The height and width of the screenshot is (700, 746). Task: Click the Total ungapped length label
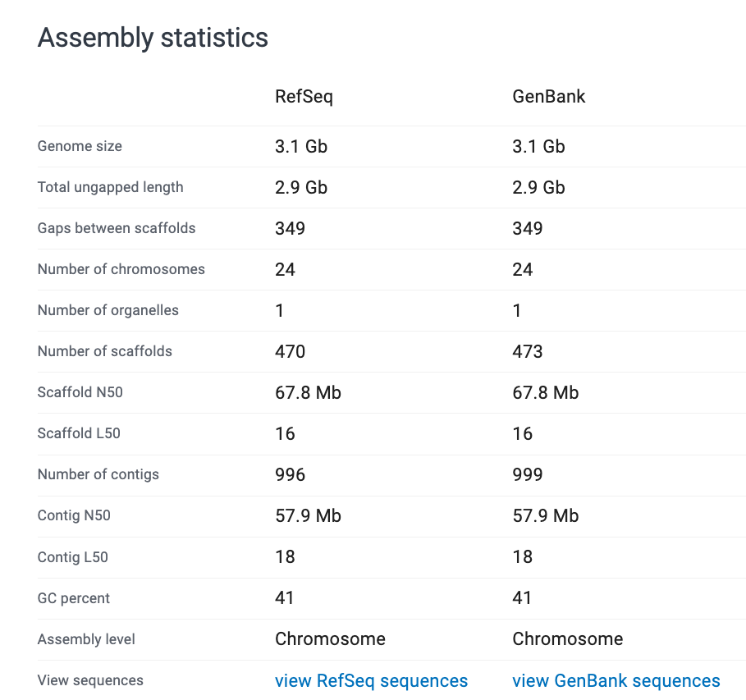pyautogui.click(x=110, y=187)
